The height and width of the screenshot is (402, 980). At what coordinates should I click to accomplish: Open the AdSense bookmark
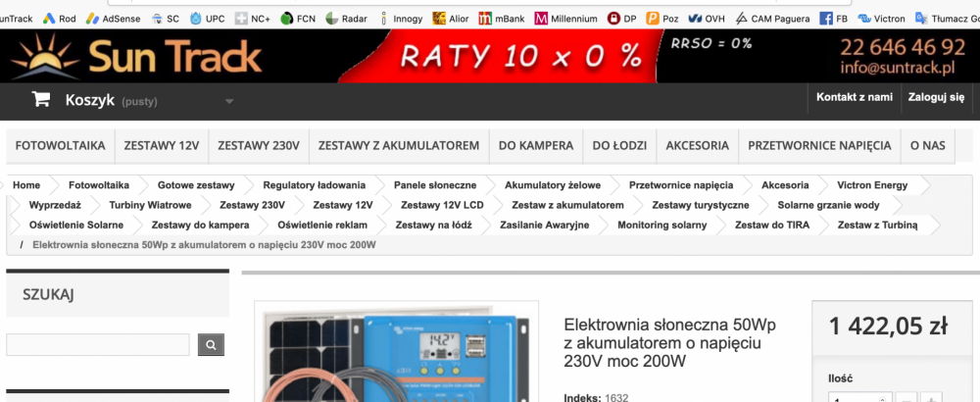(x=114, y=19)
